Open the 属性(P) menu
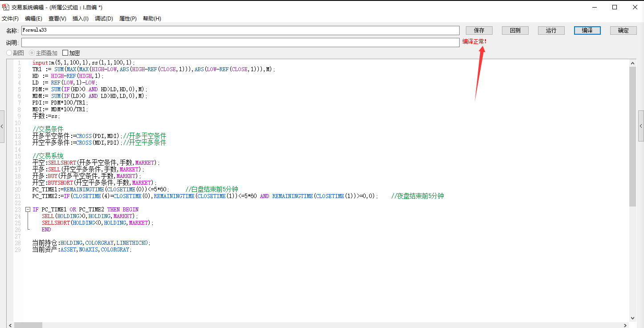The width and height of the screenshot is (644, 328). 128,19
